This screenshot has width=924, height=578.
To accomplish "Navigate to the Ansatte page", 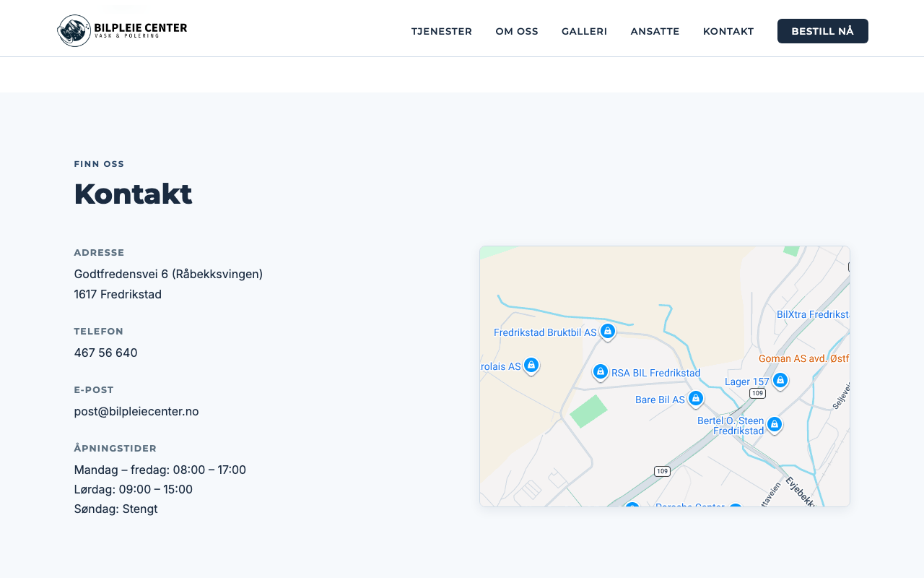I will (x=655, y=31).
